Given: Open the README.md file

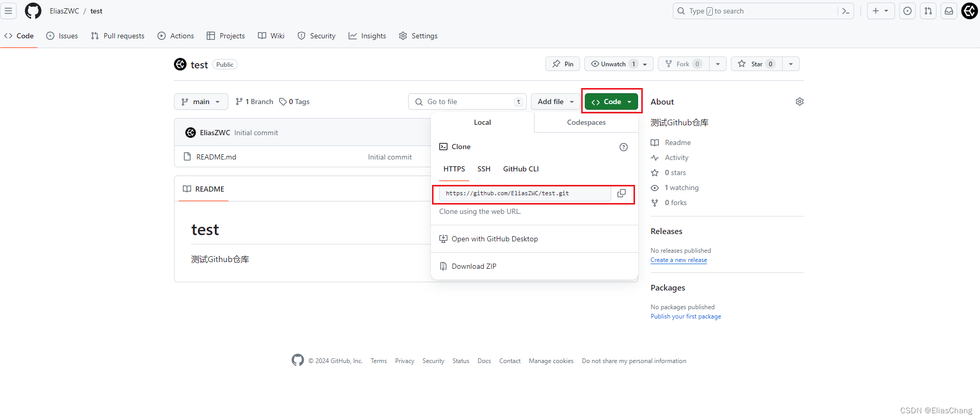Looking at the screenshot, I should 216,157.
